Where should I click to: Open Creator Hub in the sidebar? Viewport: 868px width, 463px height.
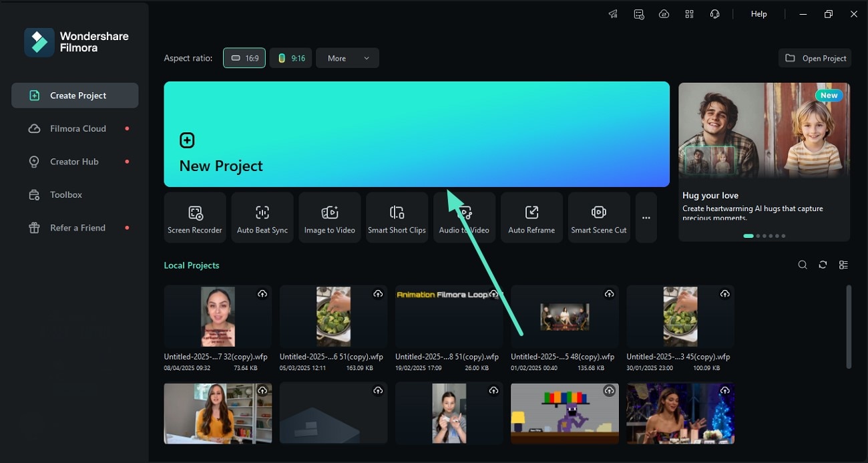(x=75, y=162)
